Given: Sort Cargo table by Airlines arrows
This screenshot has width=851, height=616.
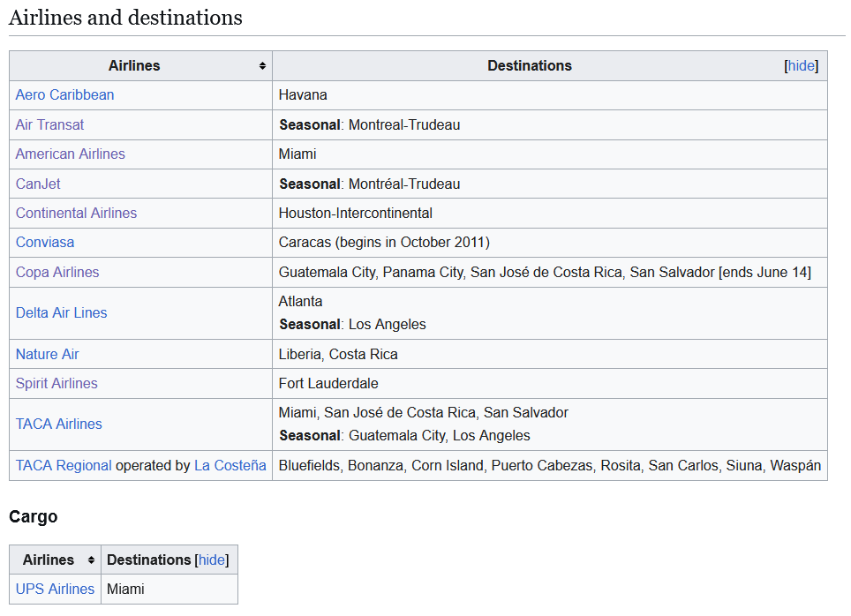Looking at the screenshot, I should point(91,560).
